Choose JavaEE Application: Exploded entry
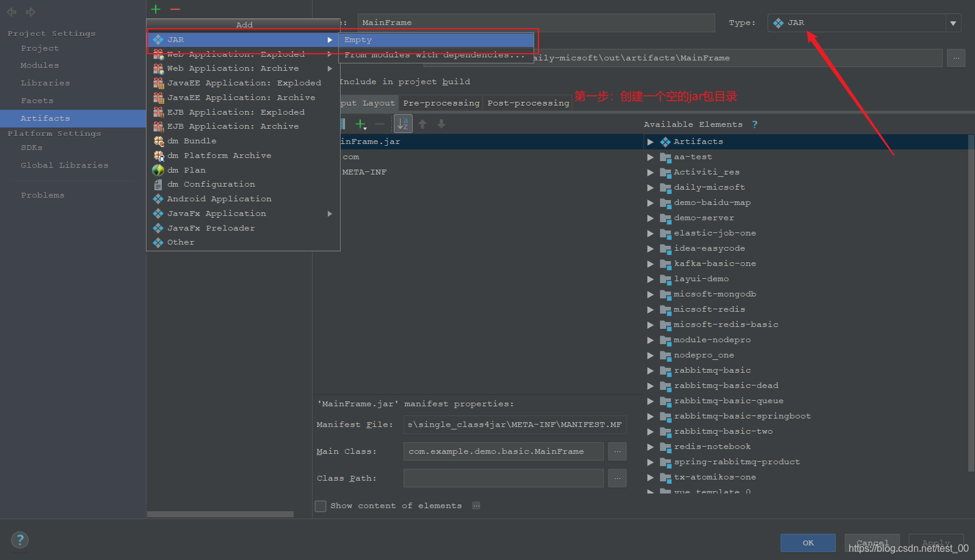The width and height of the screenshot is (975, 560). [243, 83]
